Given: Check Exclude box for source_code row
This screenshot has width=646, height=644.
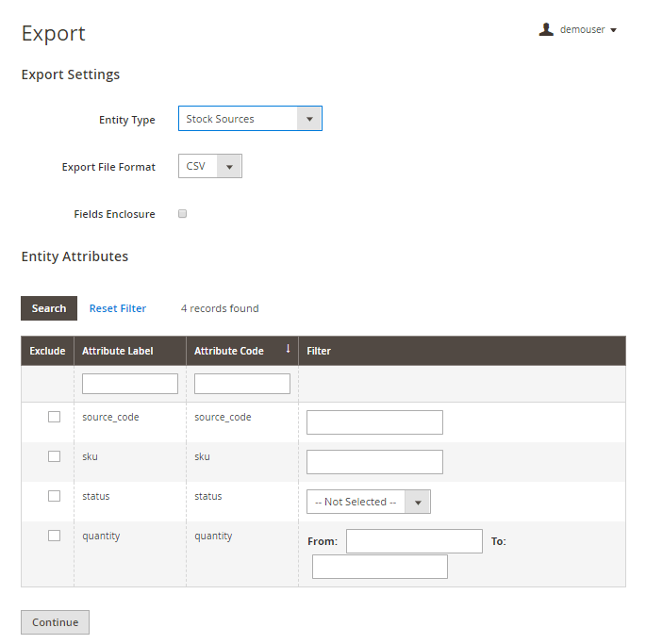Looking at the screenshot, I should [54, 417].
